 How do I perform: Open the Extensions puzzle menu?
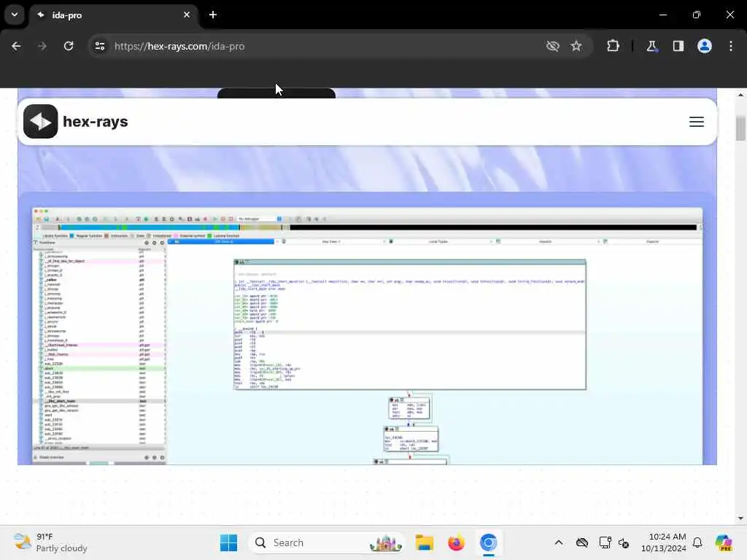click(x=613, y=46)
